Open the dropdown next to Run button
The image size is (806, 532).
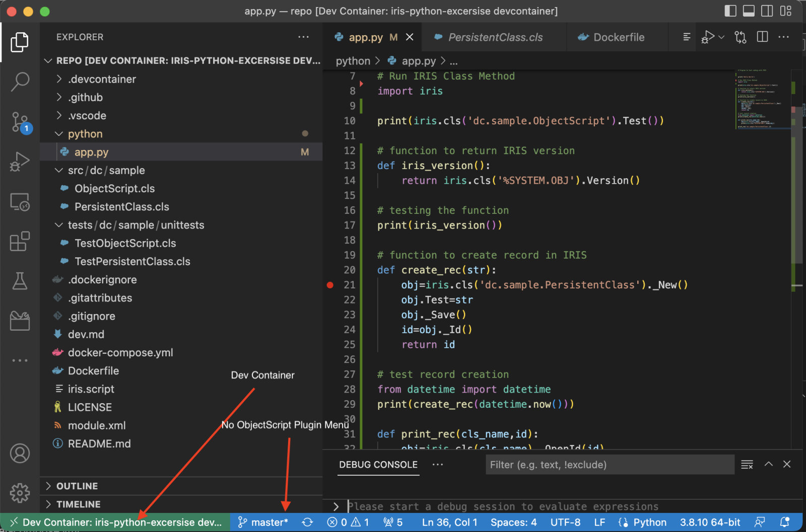721,37
